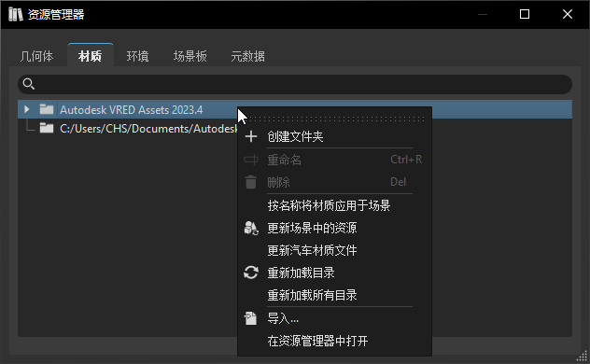Click the update assets icon beside 更新场景中的资源
Screen dimensions: 590x364
click(251, 228)
